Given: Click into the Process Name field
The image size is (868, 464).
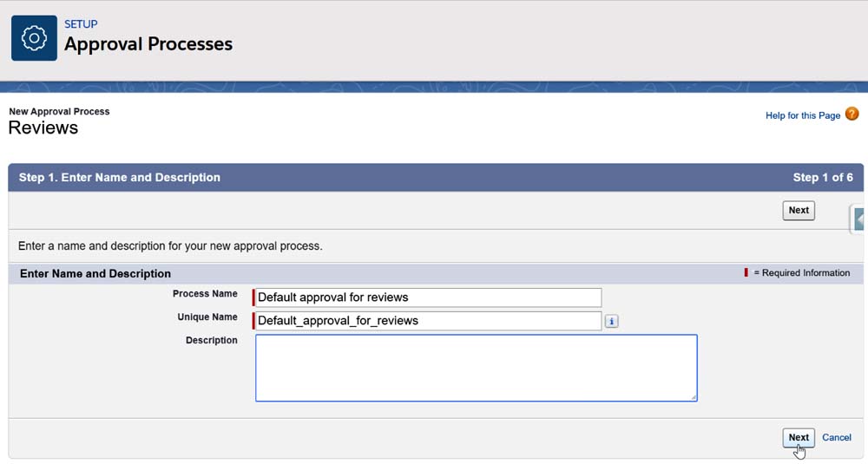Looking at the screenshot, I should tap(428, 297).
